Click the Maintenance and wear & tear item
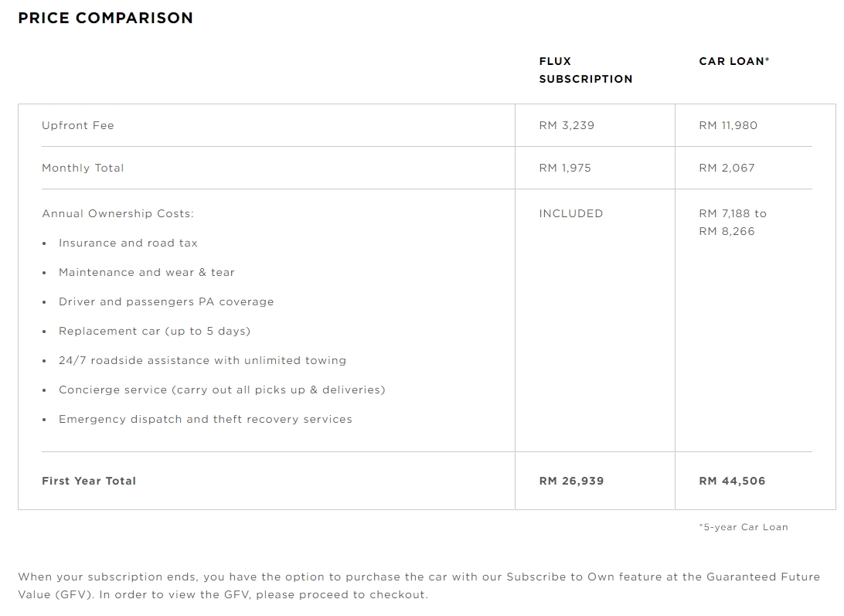844x616 pixels. click(146, 272)
